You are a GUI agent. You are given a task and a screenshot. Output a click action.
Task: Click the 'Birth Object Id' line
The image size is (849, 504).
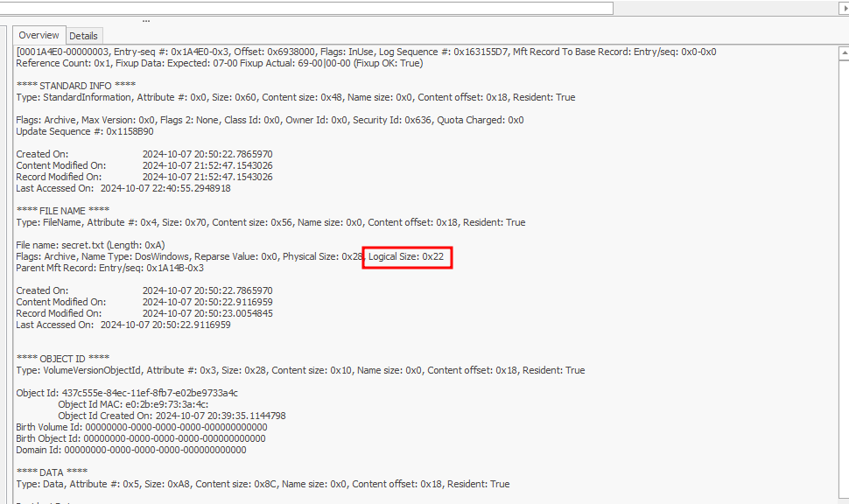pyautogui.click(x=141, y=438)
